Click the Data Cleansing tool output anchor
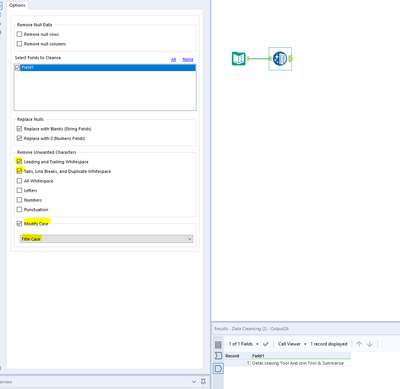This screenshot has width=400, height=389. 291,59
